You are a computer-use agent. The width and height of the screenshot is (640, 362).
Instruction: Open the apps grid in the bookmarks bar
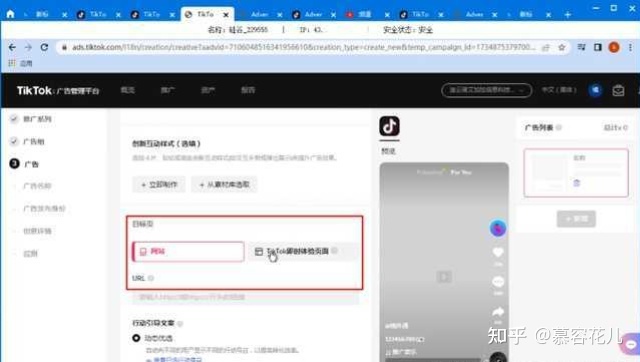point(12,63)
